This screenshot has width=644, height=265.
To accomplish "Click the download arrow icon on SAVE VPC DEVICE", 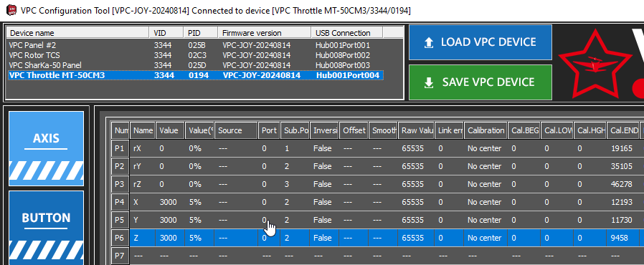I will pyautogui.click(x=429, y=82).
